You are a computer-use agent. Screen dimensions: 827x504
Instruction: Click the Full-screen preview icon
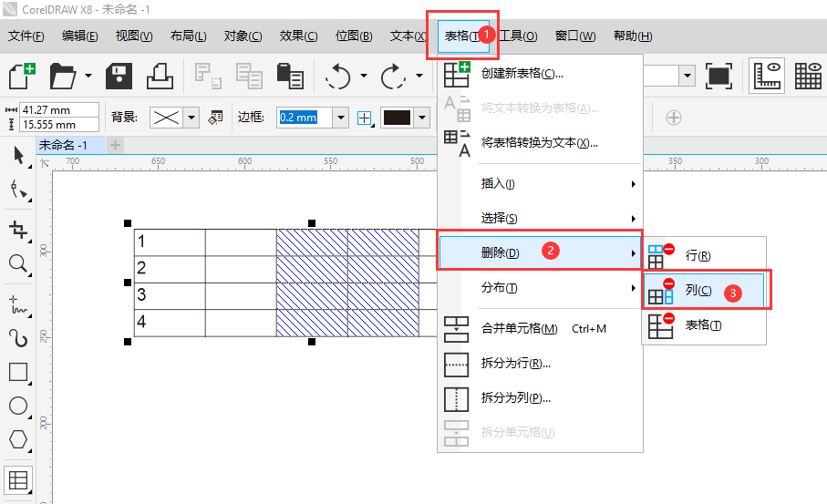tap(718, 76)
